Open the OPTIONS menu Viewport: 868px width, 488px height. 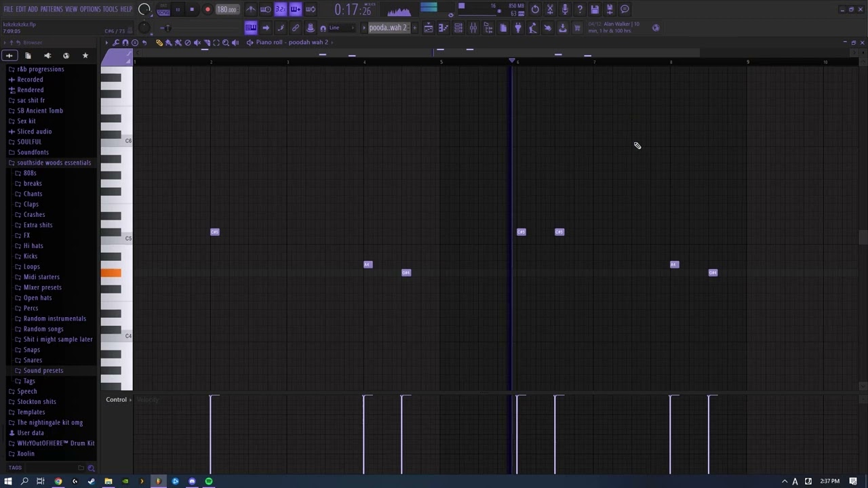pyautogui.click(x=90, y=9)
